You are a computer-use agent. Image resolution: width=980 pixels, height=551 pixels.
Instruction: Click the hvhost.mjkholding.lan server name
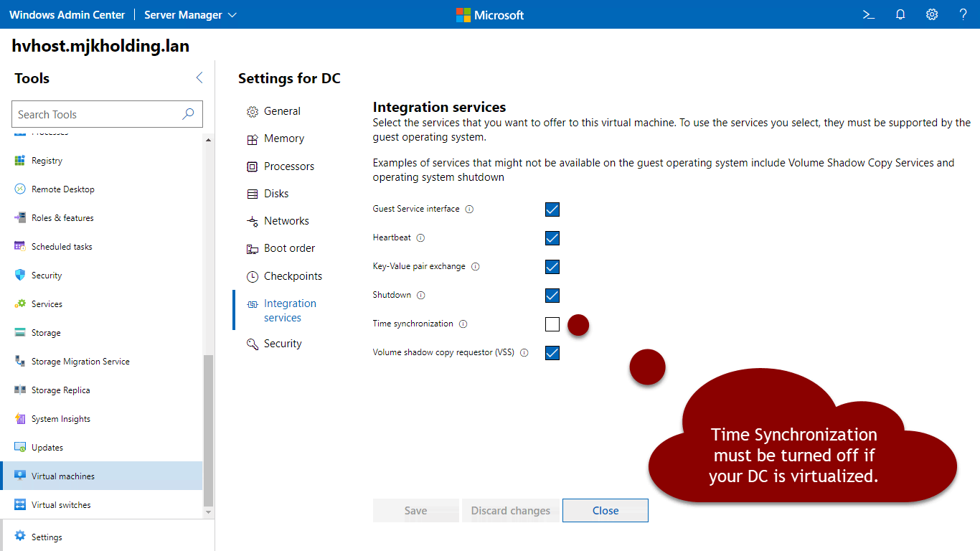point(100,47)
